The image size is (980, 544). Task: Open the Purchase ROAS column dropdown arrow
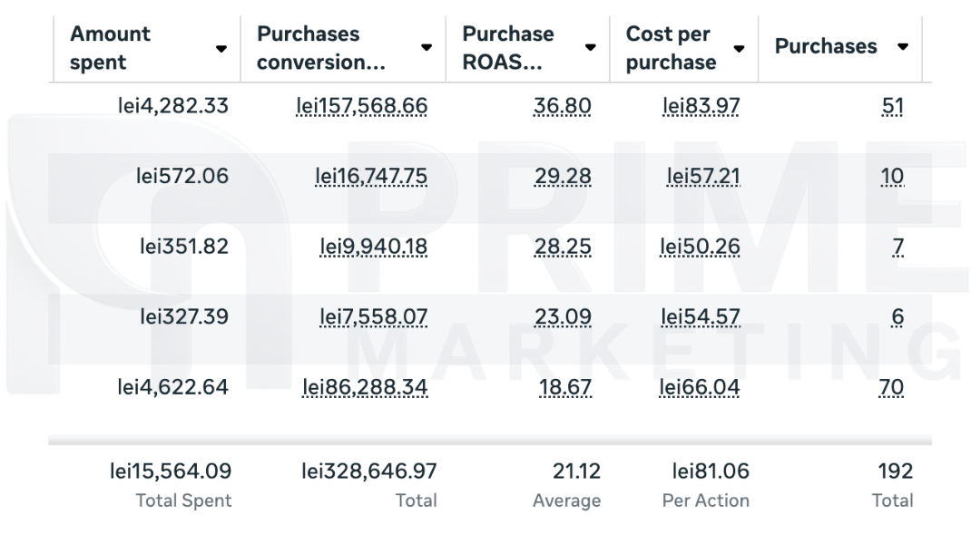pyautogui.click(x=591, y=48)
